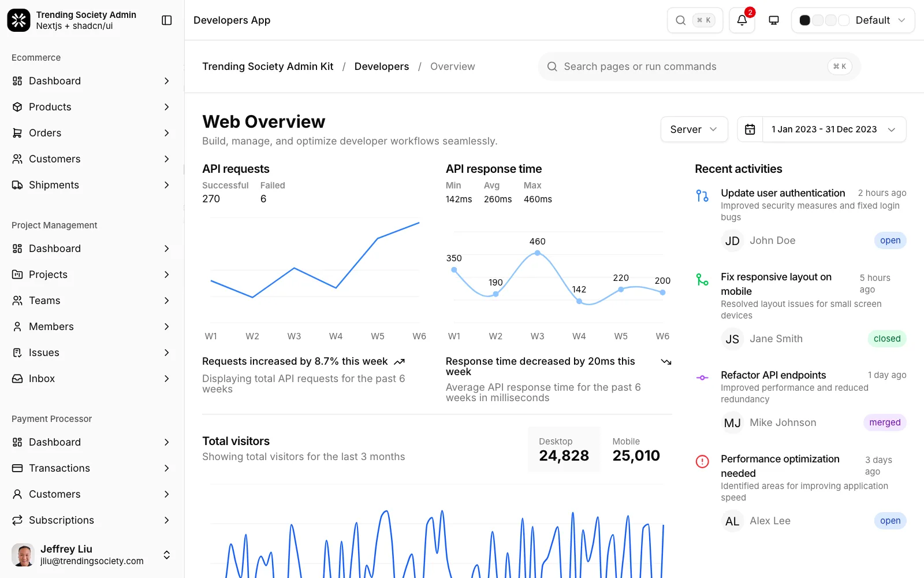Open the date range dropdown

pos(834,129)
